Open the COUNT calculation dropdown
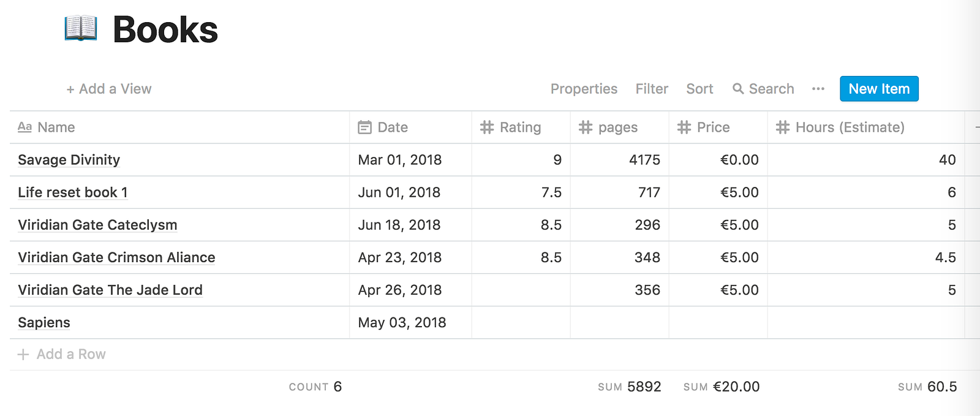 point(315,387)
